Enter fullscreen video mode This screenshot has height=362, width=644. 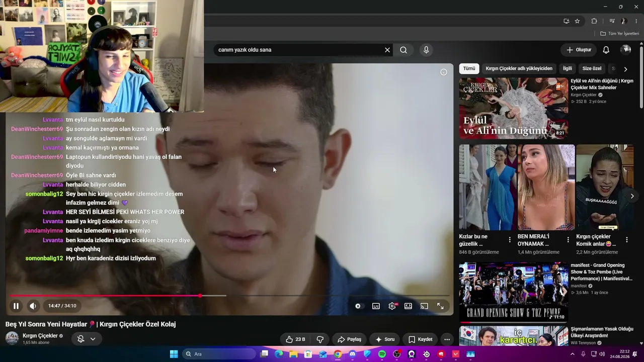440,306
